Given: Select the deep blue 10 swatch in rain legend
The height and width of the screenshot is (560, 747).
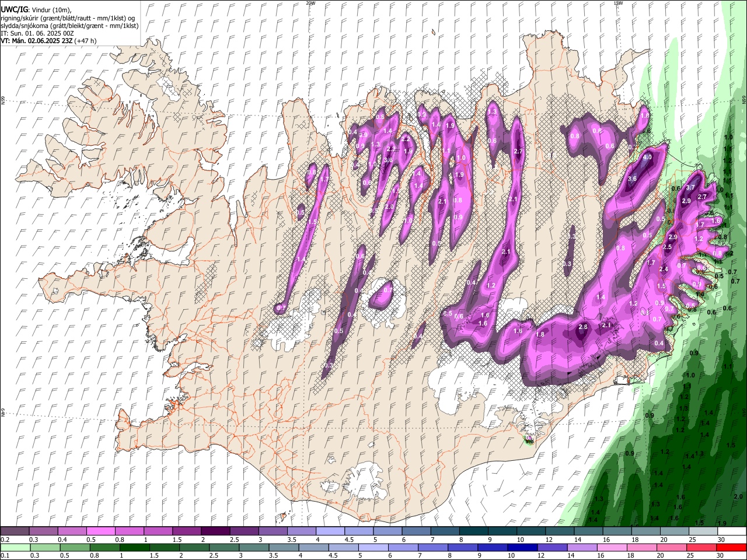Looking at the screenshot, I should 522,547.
